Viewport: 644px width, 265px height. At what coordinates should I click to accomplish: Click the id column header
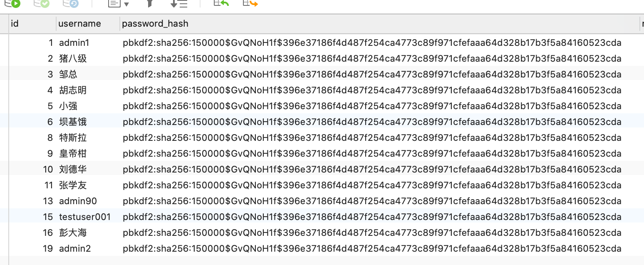pos(32,24)
